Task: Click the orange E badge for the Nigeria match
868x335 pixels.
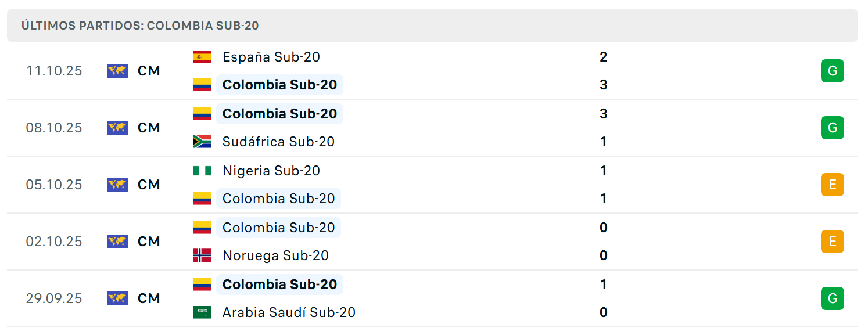Action: [832, 185]
